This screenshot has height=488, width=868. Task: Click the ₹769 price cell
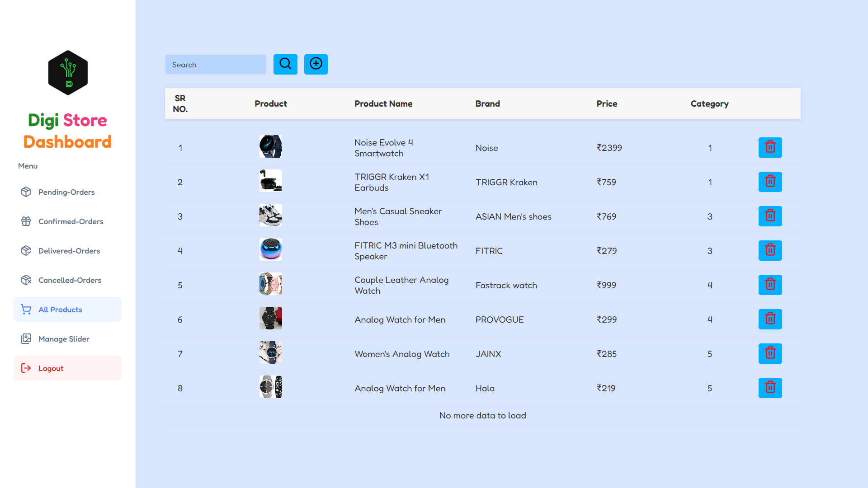pyautogui.click(x=606, y=216)
